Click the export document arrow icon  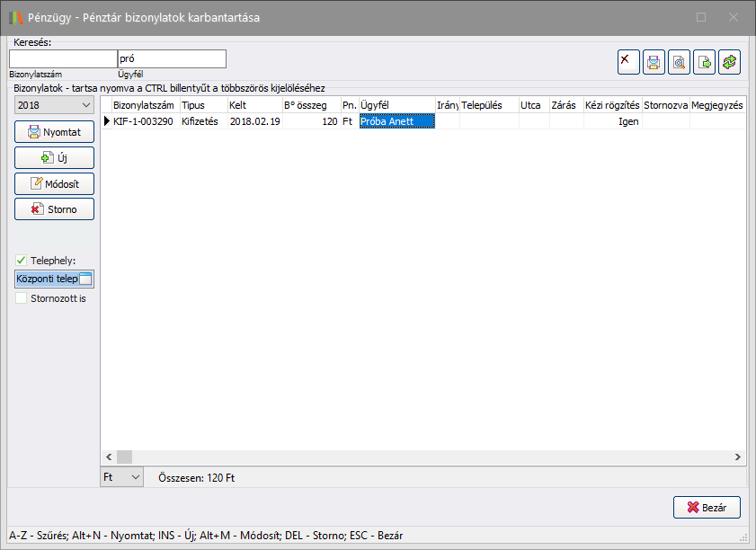click(704, 62)
